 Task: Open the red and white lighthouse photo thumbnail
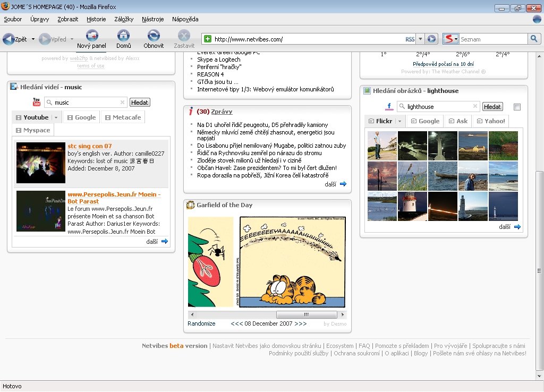point(412,207)
